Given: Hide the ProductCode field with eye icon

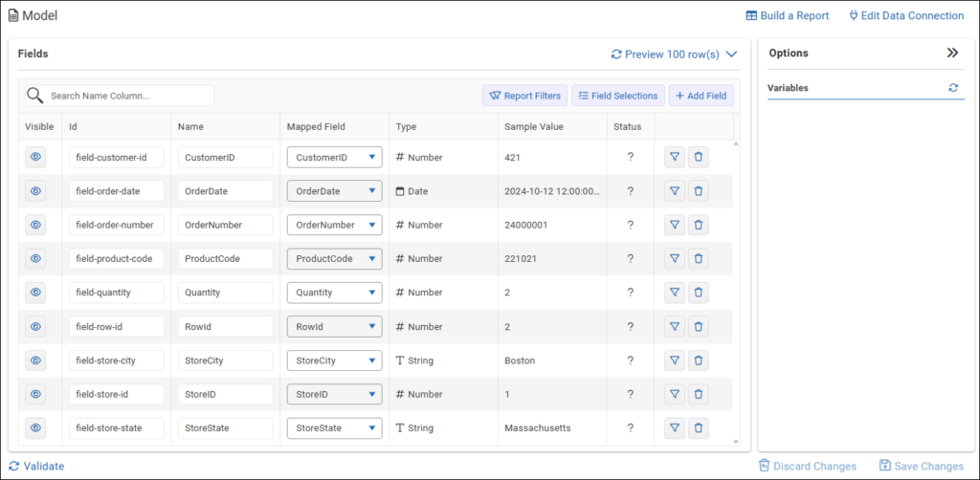Looking at the screenshot, I should point(35,259).
